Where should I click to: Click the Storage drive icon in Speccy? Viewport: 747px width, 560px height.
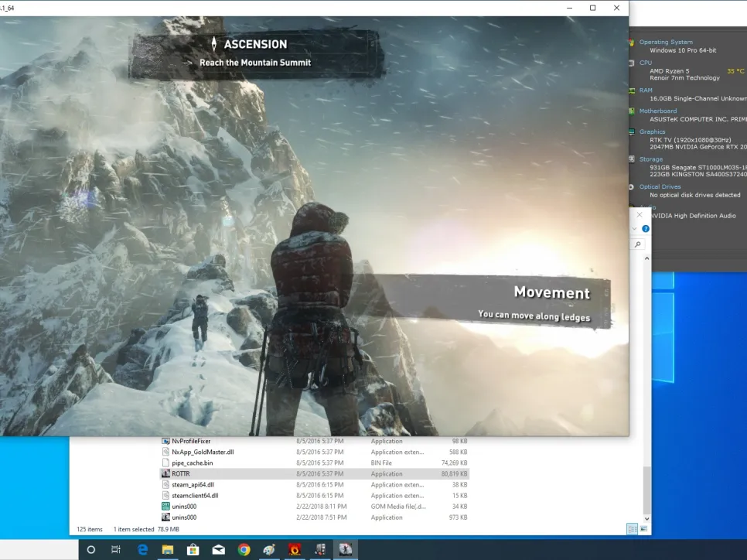tap(631, 159)
